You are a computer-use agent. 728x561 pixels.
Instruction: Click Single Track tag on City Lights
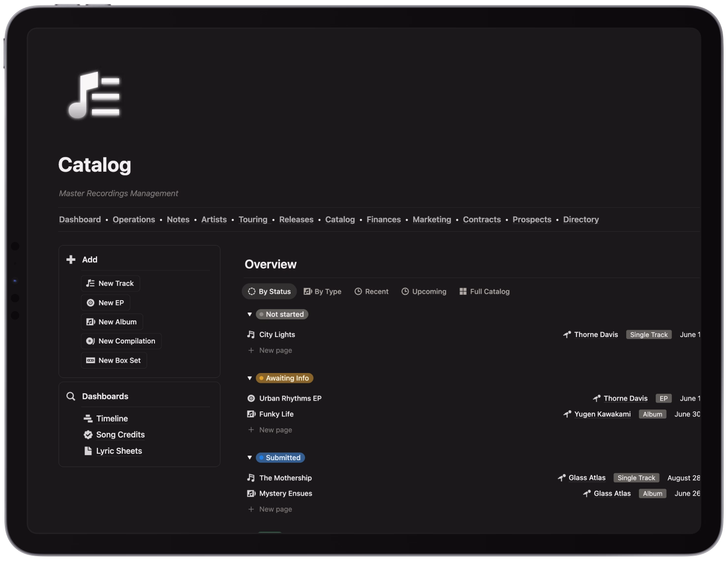[x=649, y=335]
